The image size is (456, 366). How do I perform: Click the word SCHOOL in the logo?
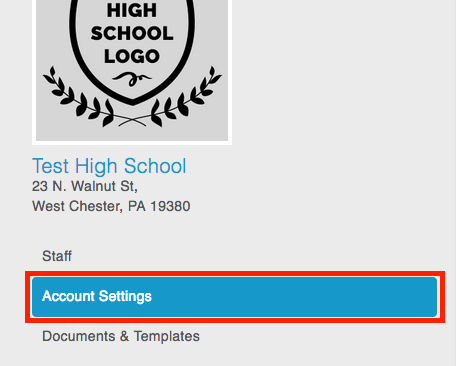tap(132, 33)
